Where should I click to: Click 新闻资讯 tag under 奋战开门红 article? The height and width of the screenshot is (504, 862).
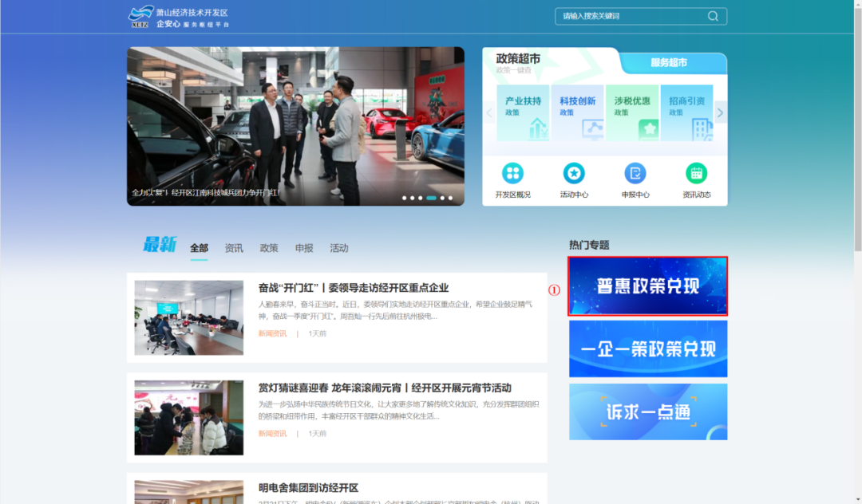tap(273, 333)
